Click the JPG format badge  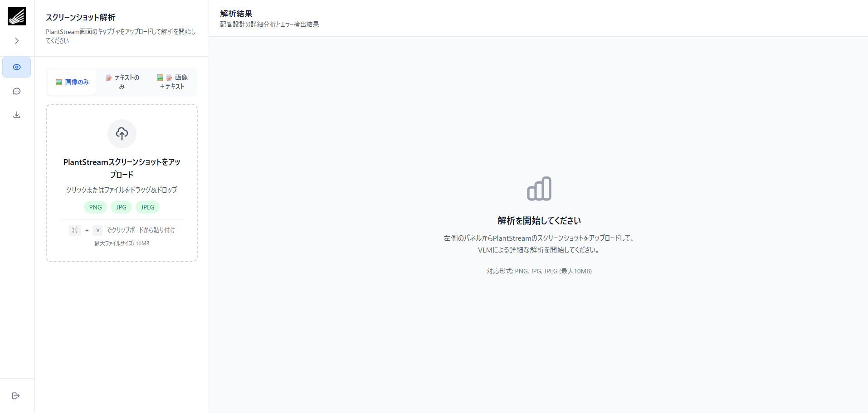[121, 207]
